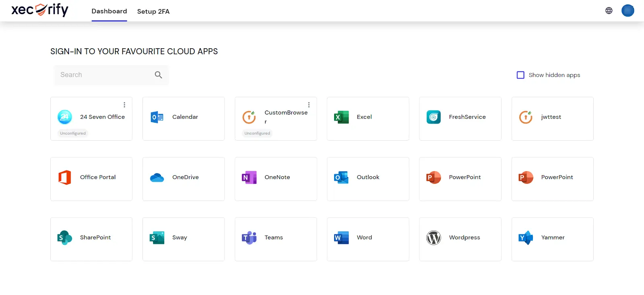Click the CustomBrowser app name
The width and height of the screenshot is (644, 295).
286,117
